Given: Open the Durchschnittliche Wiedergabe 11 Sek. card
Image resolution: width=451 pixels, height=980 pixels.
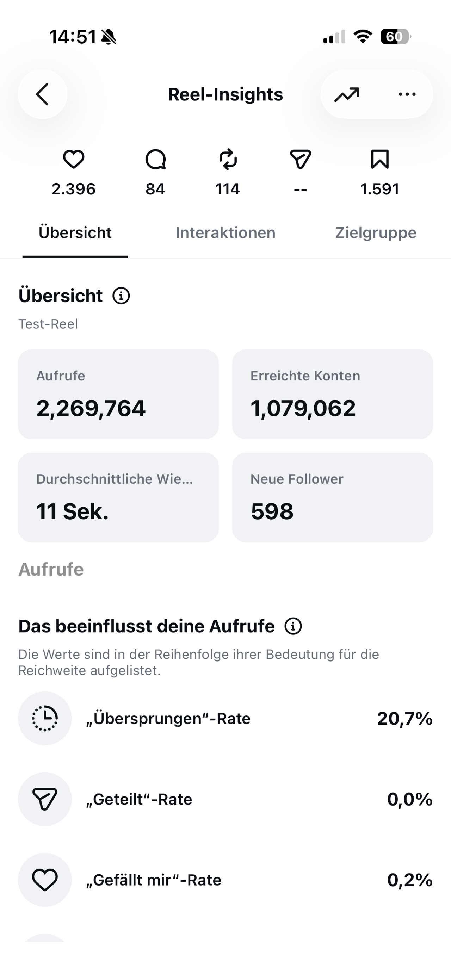Looking at the screenshot, I should coord(118,497).
